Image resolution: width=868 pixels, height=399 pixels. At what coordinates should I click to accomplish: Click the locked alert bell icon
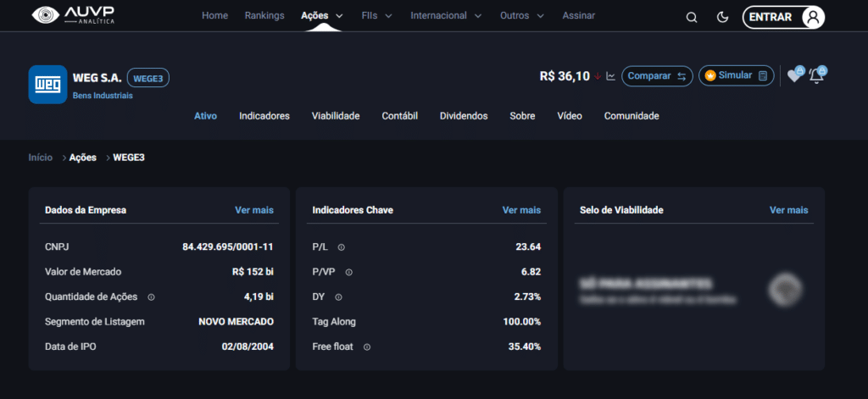point(817,75)
